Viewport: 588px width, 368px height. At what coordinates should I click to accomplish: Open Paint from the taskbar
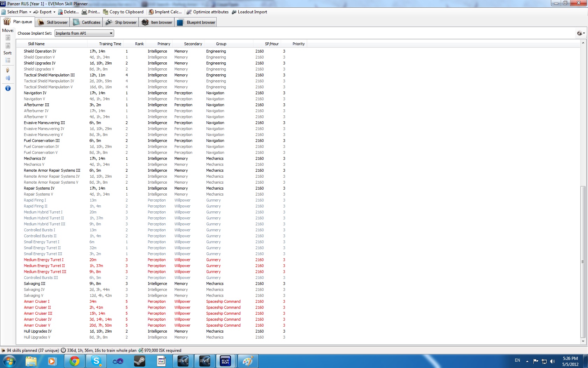pyautogui.click(x=248, y=361)
